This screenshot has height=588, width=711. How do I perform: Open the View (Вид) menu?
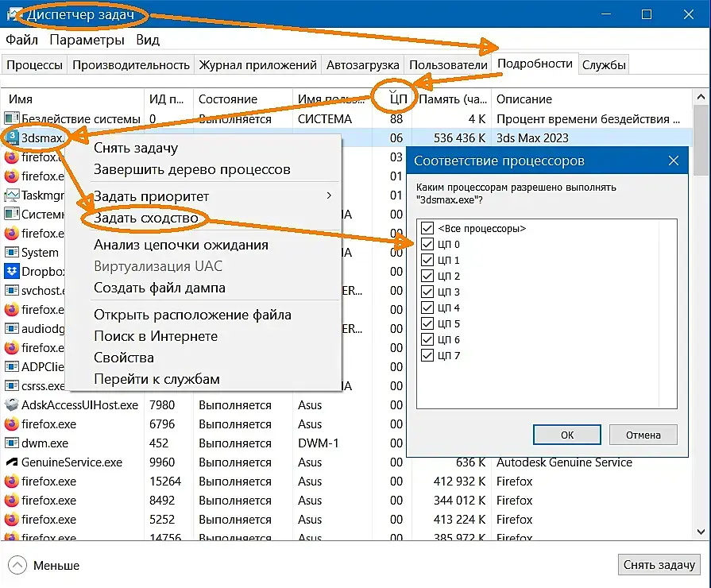click(x=148, y=40)
